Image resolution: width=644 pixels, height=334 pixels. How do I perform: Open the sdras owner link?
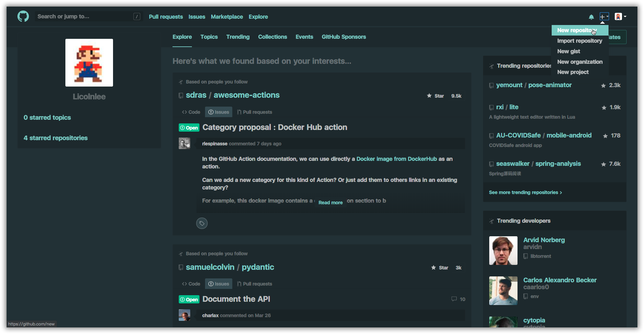(x=196, y=95)
